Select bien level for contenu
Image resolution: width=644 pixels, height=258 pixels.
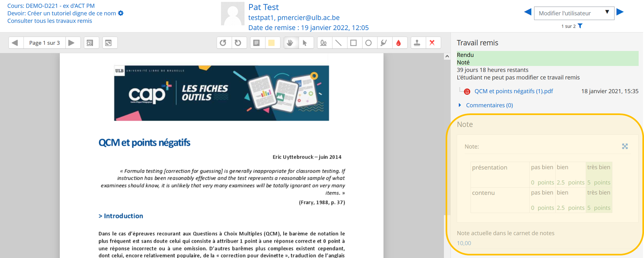[x=570, y=200]
